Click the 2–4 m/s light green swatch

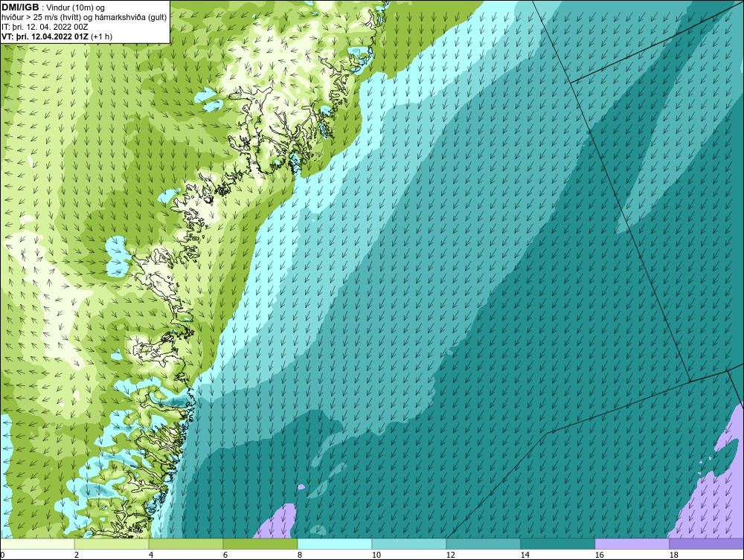[x=112, y=544]
